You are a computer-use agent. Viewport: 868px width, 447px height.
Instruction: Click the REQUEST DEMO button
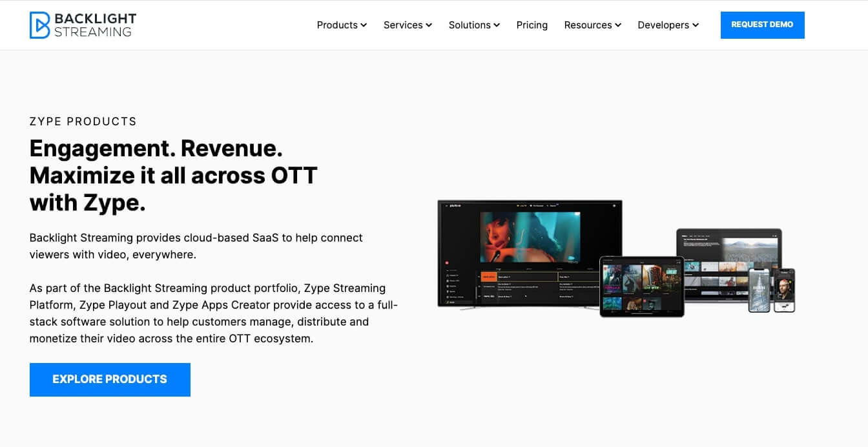tap(763, 25)
